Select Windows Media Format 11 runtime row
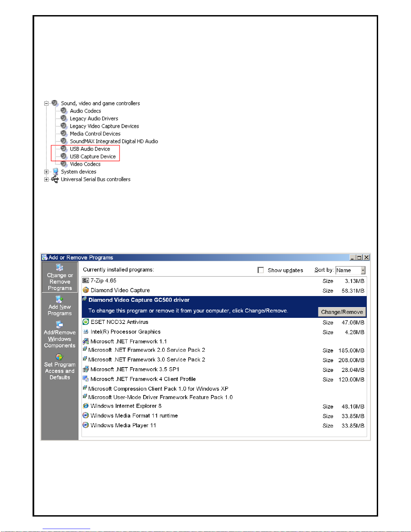Image resolution: width=411 pixels, height=532 pixels. coord(224,416)
